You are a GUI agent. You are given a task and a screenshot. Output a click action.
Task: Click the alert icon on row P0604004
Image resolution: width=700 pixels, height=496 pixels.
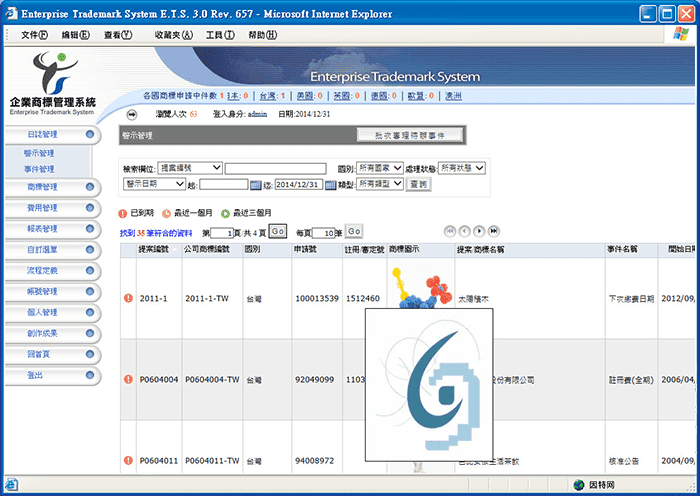tap(128, 379)
